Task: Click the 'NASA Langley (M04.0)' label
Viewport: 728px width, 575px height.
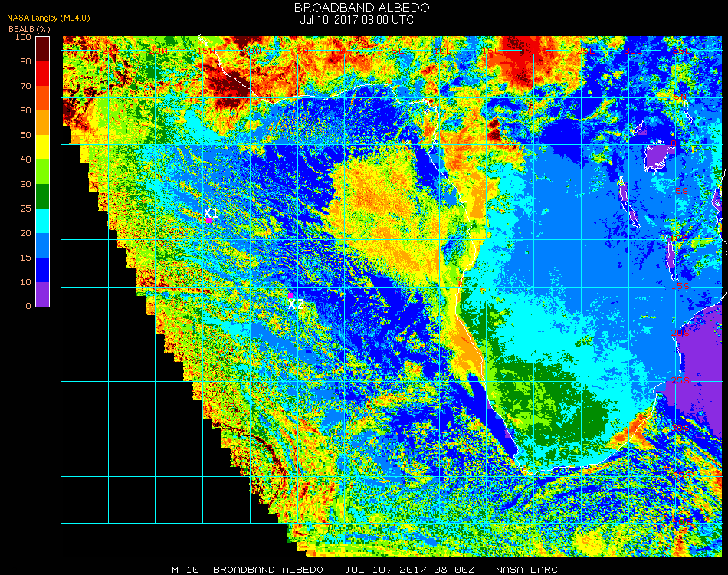Action: click(48, 18)
